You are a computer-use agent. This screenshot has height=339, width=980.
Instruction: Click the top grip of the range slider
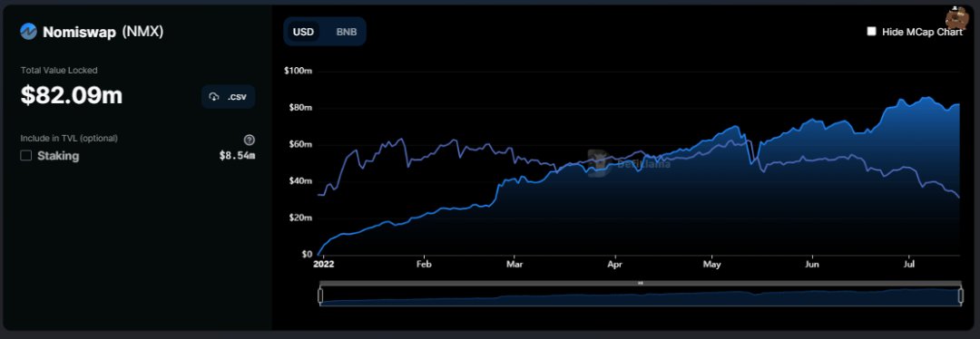[x=640, y=283]
